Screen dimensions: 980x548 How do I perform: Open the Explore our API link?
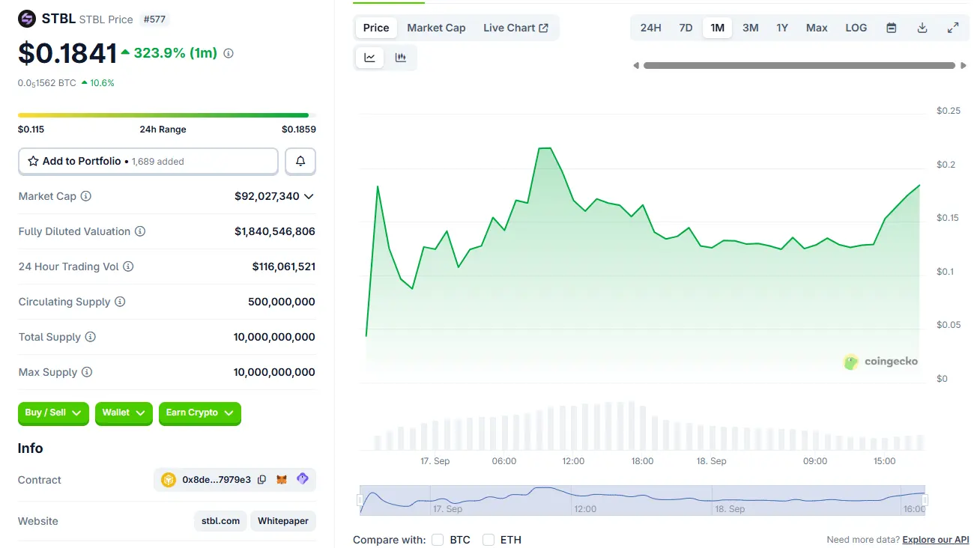pos(935,540)
